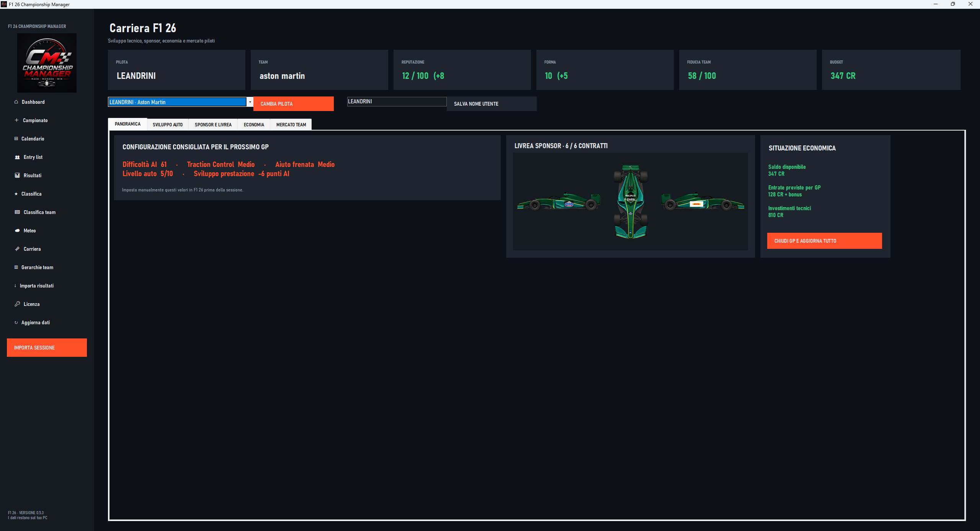
Task: Select the Difficoltà AI 61 text
Action: click(x=145, y=164)
